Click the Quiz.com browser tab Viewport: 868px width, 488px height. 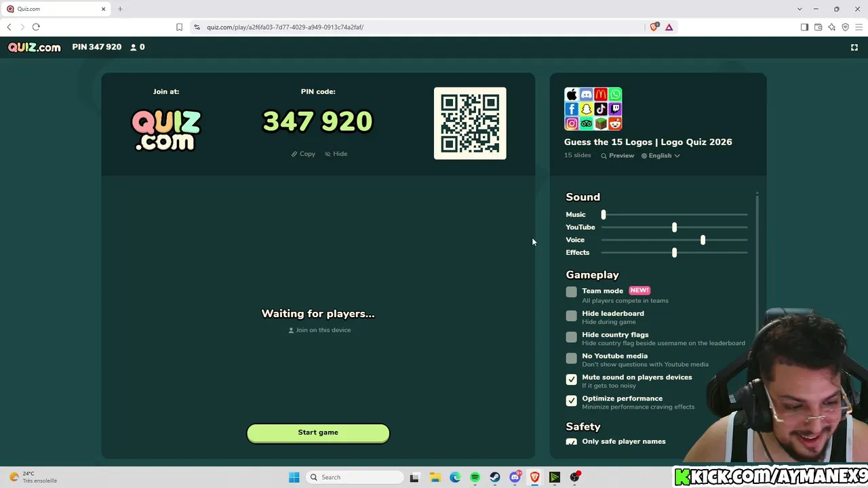(57, 9)
